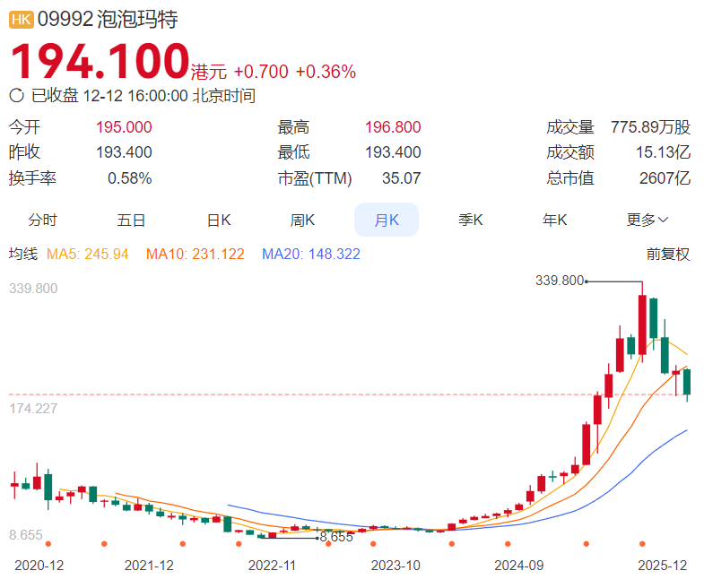This screenshot has height=588, width=704.
Task: Click the 换手率 value 0.58%
Action: point(130,178)
